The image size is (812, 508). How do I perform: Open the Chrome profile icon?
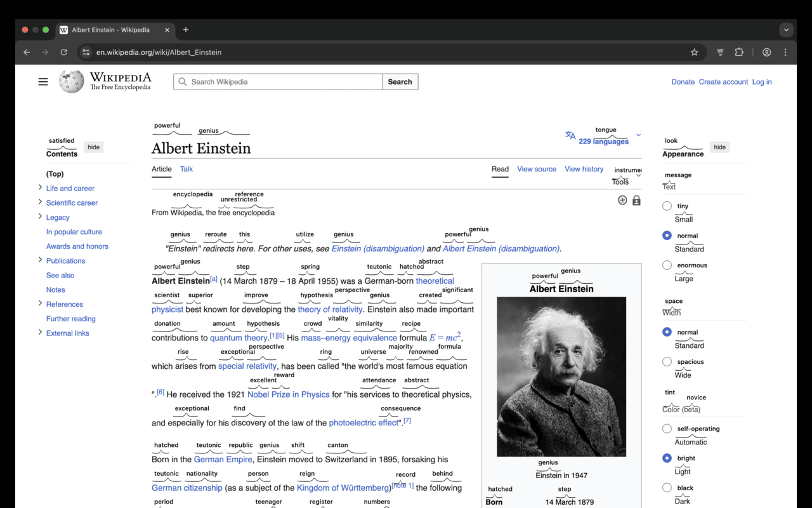pyautogui.click(x=767, y=52)
